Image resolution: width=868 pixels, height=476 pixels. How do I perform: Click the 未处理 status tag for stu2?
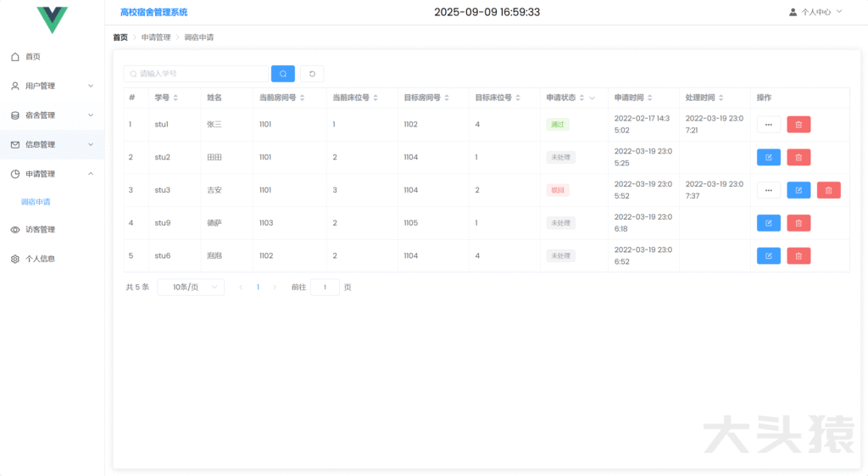561,157
